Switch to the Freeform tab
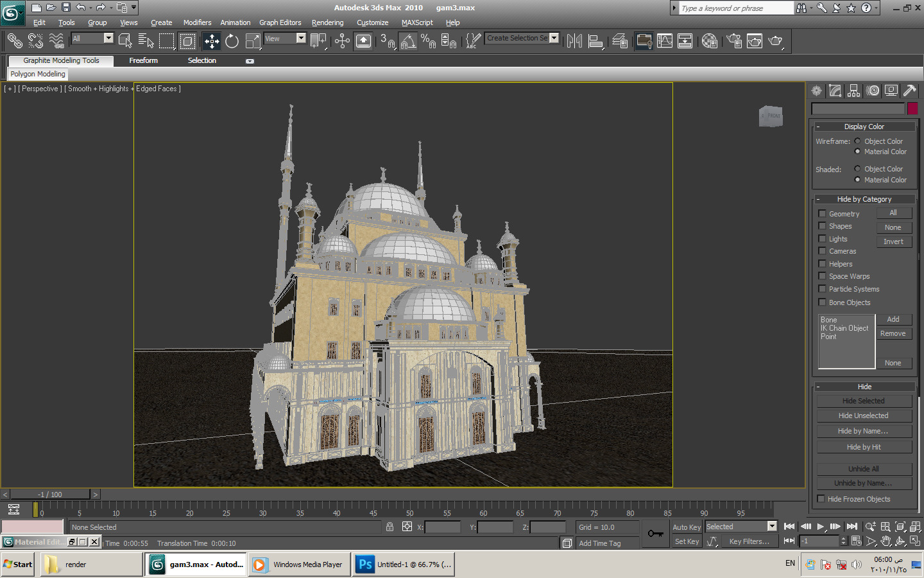The image size is (924, 578). pyautogui.click(x=143, y=60)
